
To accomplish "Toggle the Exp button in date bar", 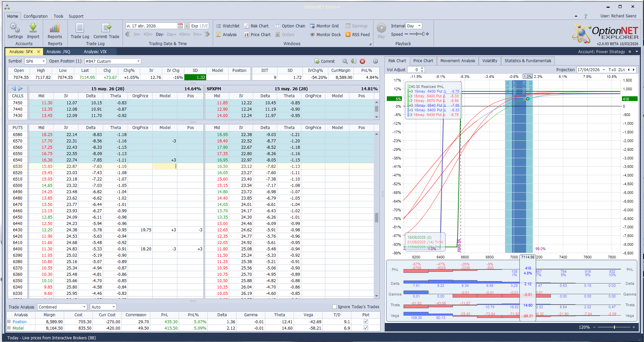I will tap(194, 26).
